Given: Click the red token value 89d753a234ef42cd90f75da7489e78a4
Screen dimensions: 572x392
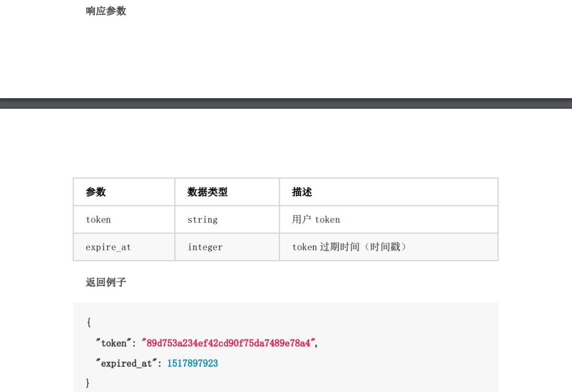Looking at the screenshot, I should click(228, 343).
